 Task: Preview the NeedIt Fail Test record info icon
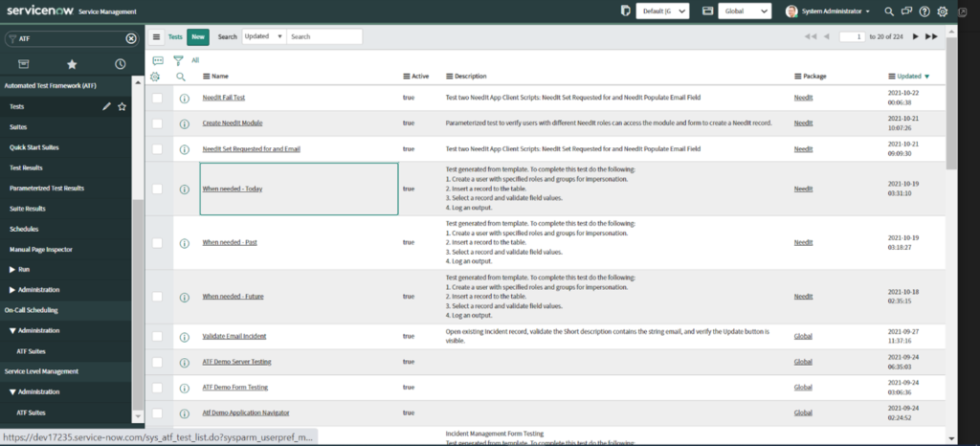pos(185,98)
